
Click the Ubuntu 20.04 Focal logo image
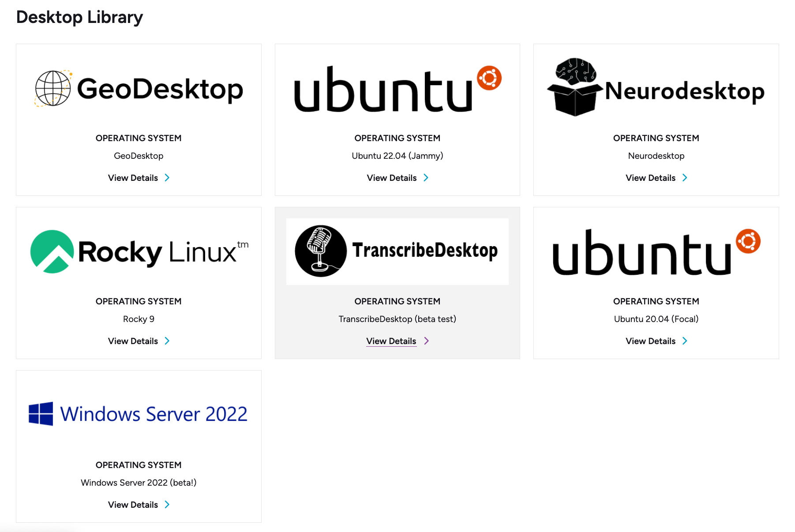pos(656,252)
